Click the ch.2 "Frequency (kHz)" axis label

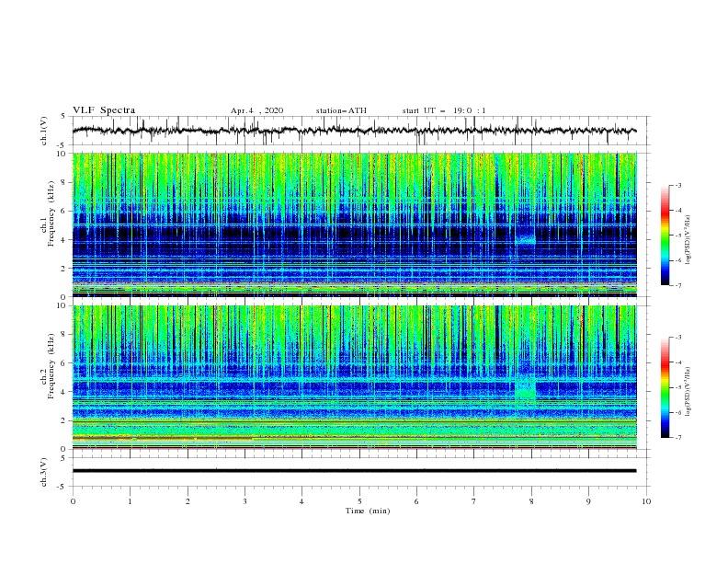[51, 366]
